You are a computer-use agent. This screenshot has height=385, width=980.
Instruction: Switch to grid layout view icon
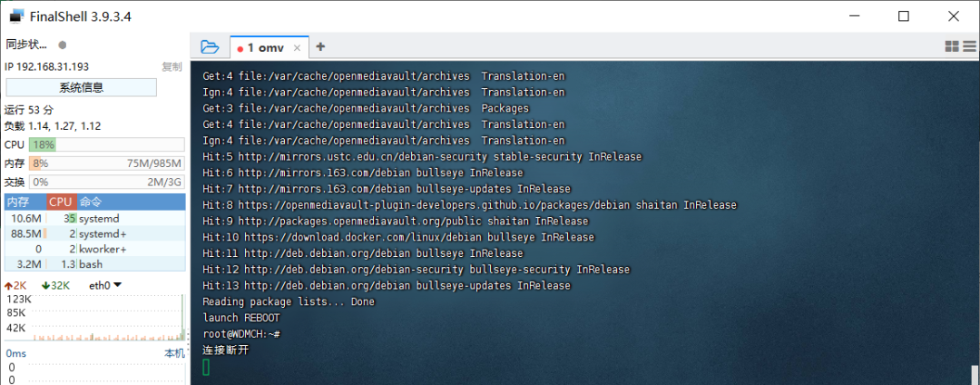point(952,46)
